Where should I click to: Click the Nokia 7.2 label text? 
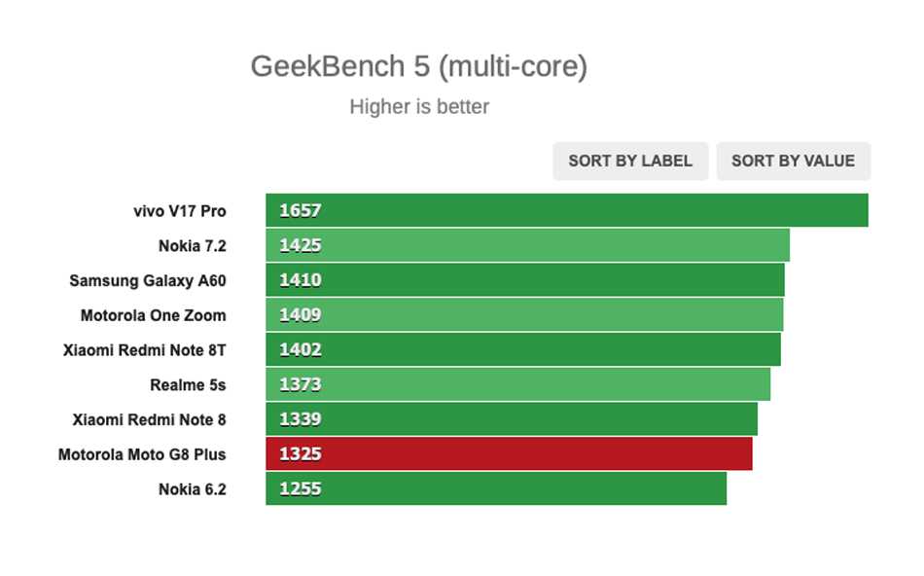click(192, 245)
